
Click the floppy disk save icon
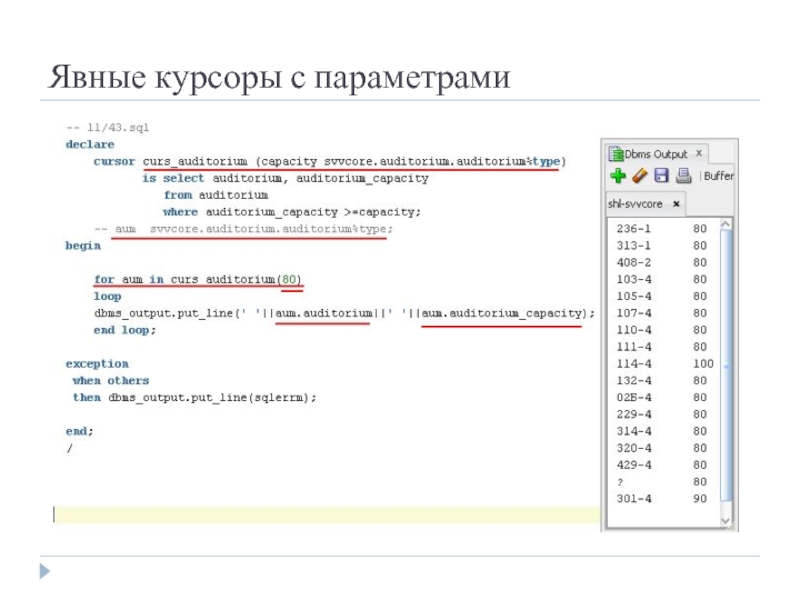point(661,176)
